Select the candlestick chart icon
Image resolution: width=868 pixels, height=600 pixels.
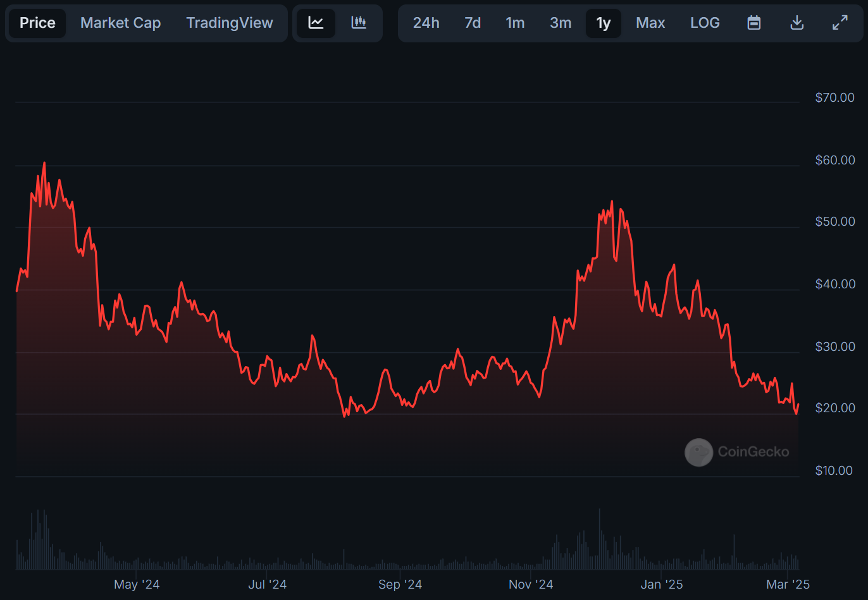click(359, 23)
